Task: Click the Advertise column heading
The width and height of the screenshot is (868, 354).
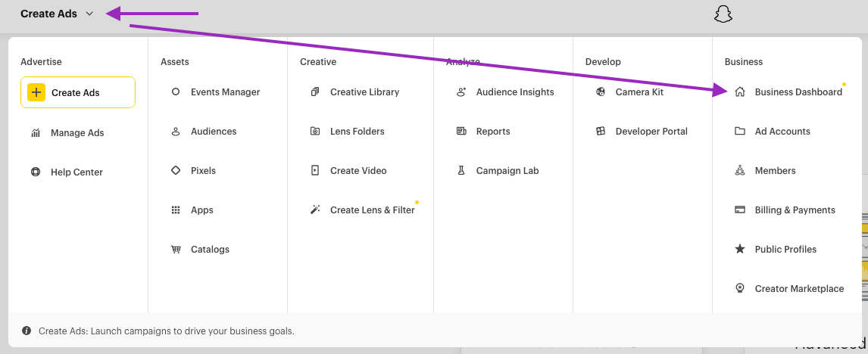Action: (41, 61)
